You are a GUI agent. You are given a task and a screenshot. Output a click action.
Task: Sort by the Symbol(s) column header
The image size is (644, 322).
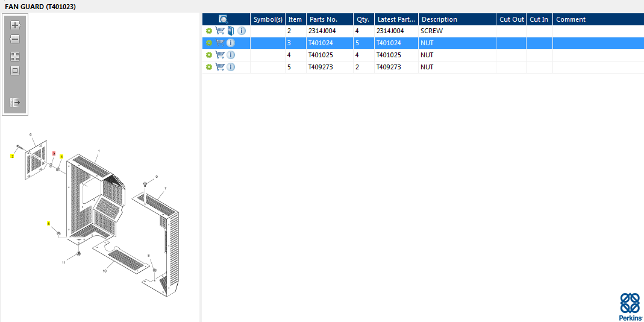268,19
